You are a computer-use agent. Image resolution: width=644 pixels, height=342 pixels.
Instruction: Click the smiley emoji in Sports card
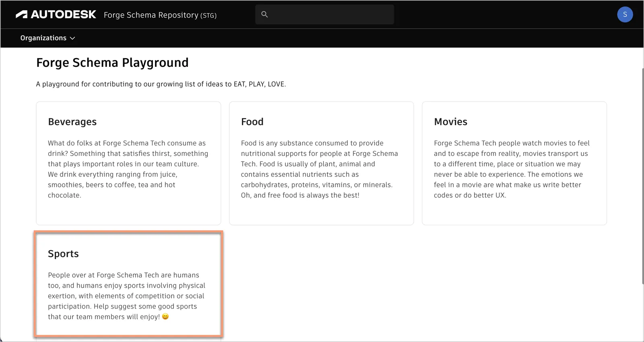pyautogui.click(x=165, y=317)
